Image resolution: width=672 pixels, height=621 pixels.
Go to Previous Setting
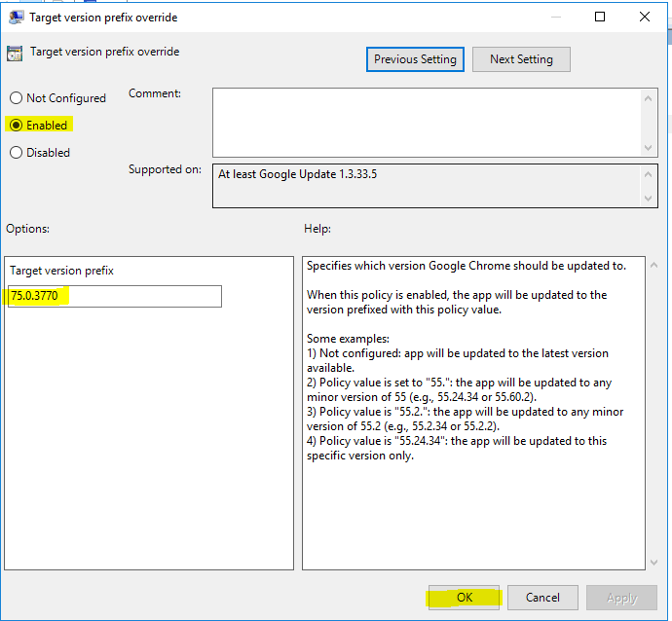(x=415, y=59)
